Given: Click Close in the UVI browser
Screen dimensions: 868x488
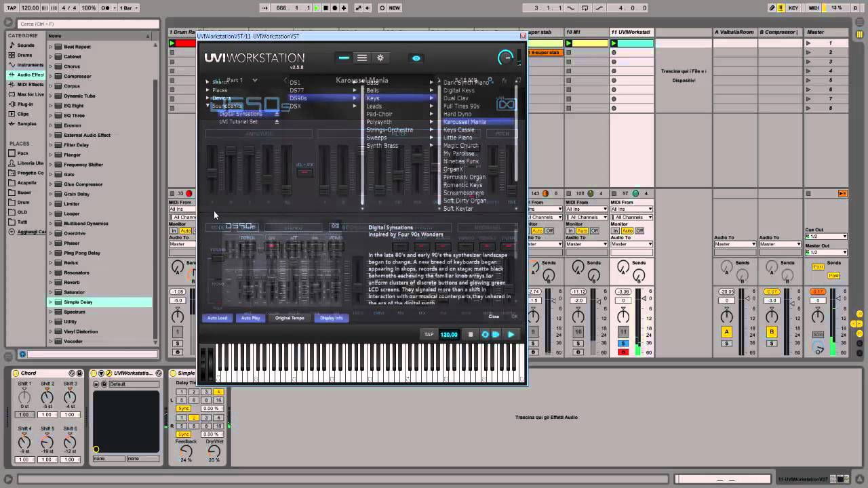Looking at the screenshot, I should click(494, 317).
